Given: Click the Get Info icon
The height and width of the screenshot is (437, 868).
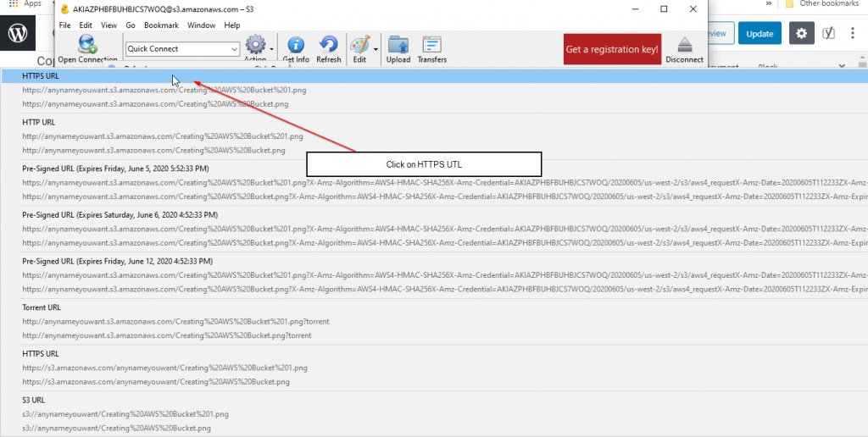Looking at the screenshot, I should point(296,45).
